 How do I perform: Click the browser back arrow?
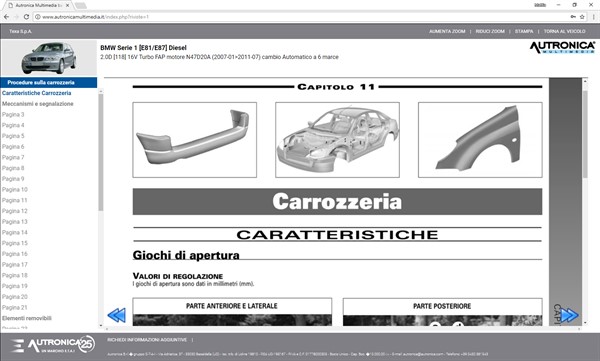tap(7, 17)
